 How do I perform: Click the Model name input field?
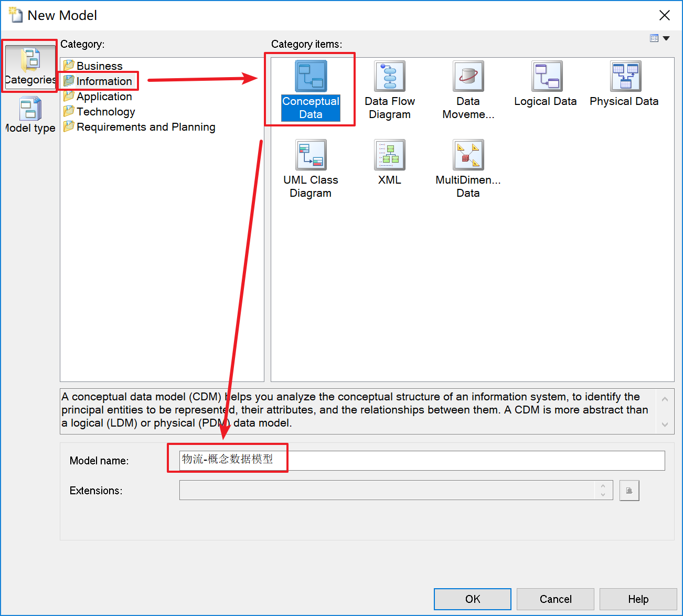click(422, 461)
